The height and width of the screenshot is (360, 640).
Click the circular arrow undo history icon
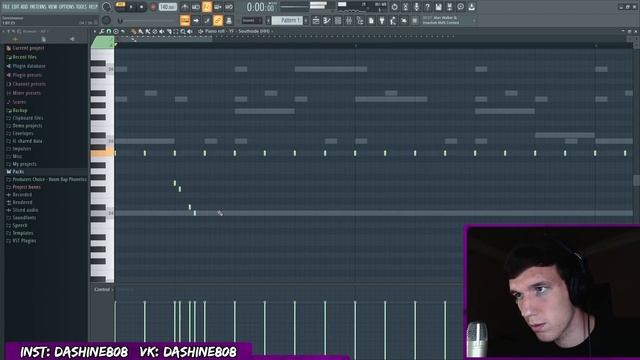[x=394, y=7]
